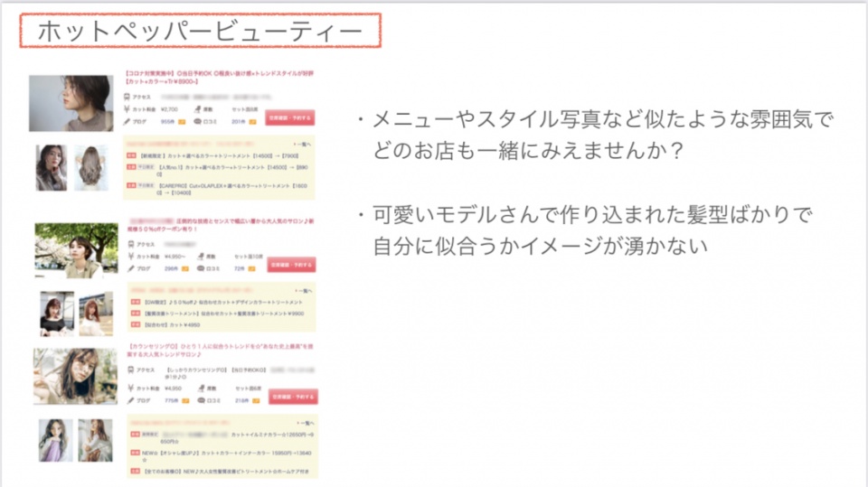Click the セット面10席 seat count text
This screenshot has width=868, height=487.
point(249,257)
